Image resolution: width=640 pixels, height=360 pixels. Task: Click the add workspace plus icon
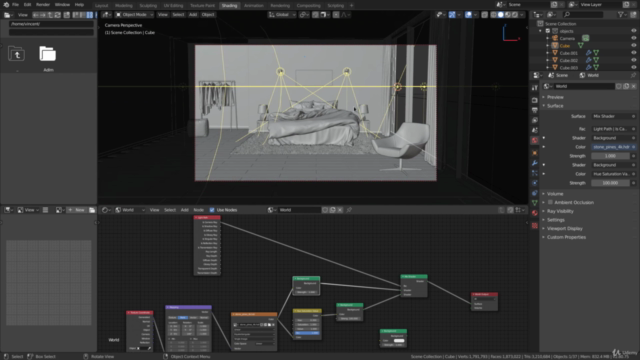tap(351, 5)
